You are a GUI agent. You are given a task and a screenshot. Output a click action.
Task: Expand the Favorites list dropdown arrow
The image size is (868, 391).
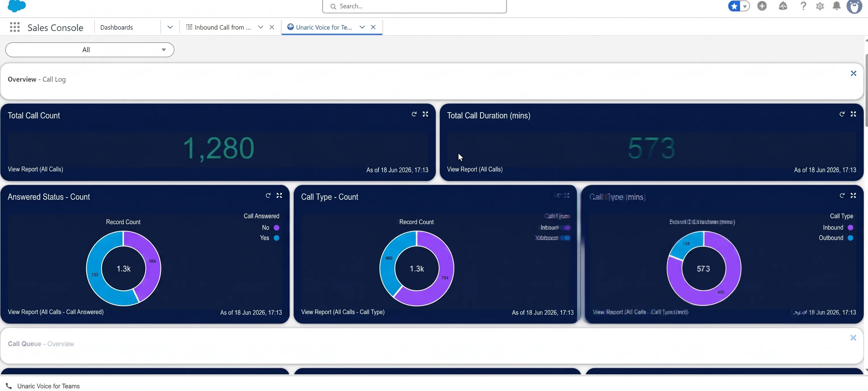(745, 6)
